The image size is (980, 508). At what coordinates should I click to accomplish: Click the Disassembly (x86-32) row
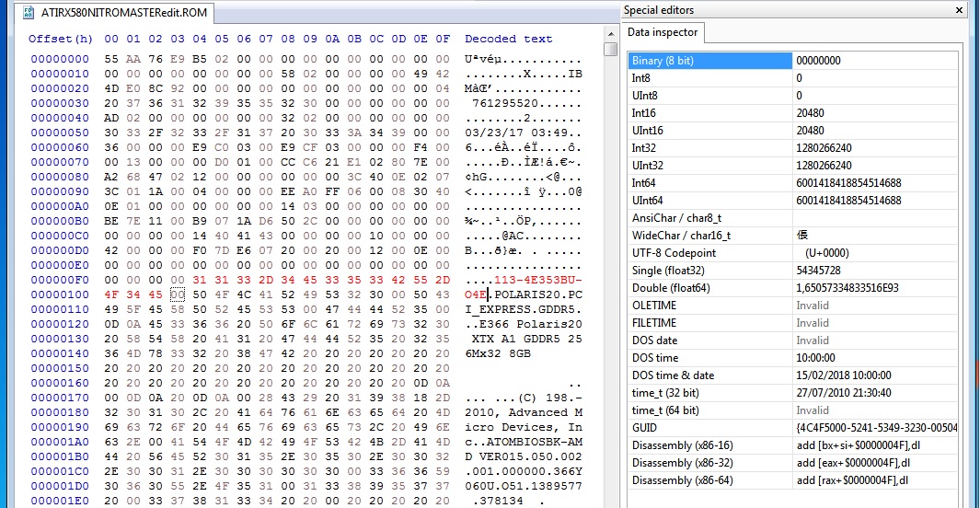pos(792,463)
